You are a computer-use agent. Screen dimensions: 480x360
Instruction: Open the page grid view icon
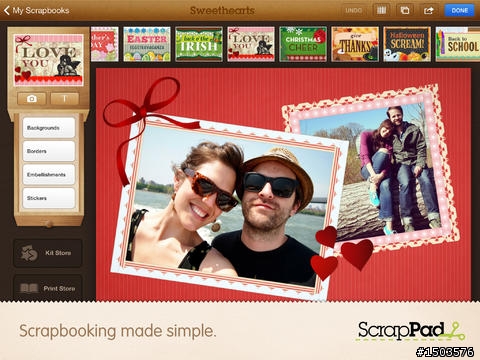(x=381, y=11)
